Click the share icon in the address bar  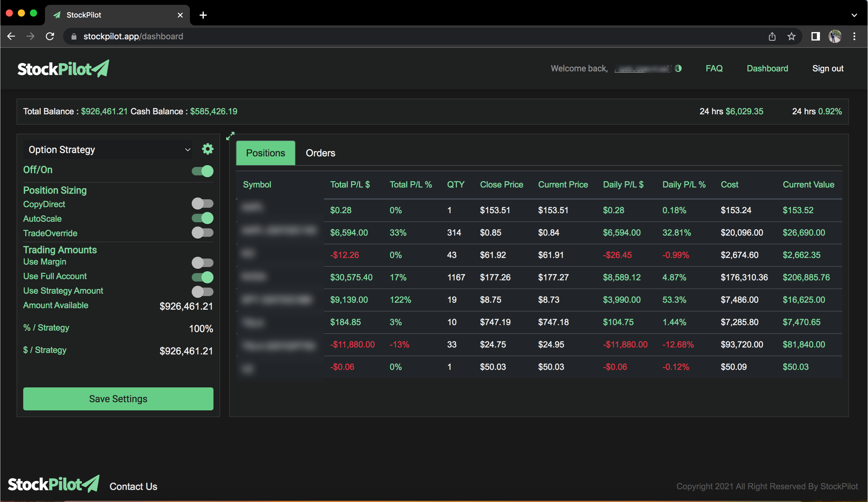click(x=772, y=36)
